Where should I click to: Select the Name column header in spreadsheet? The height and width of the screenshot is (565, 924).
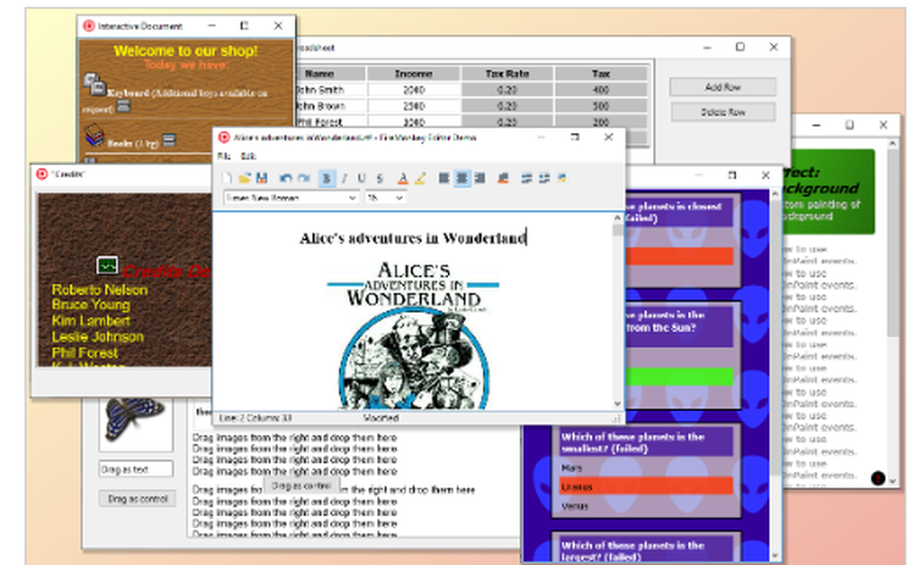330,74
